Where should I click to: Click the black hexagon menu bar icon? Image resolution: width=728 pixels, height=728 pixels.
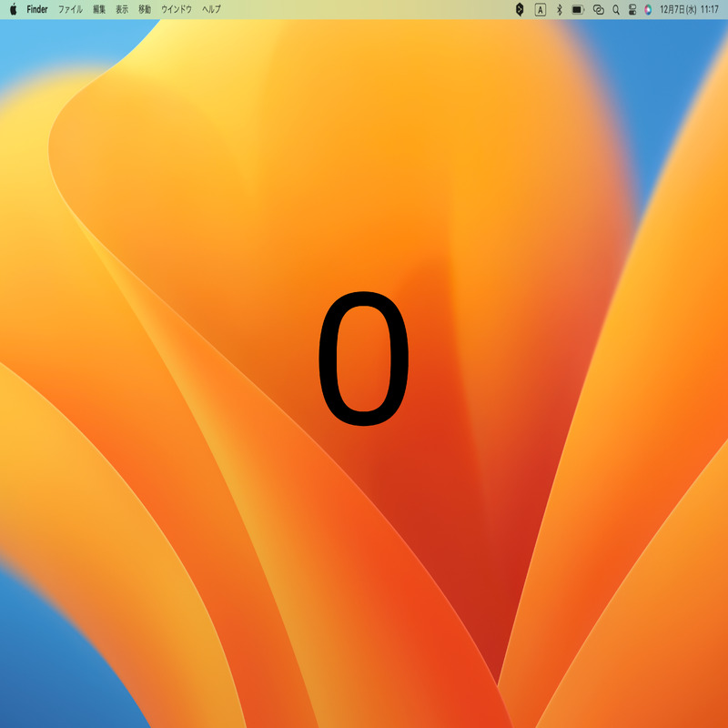[520, 9]
